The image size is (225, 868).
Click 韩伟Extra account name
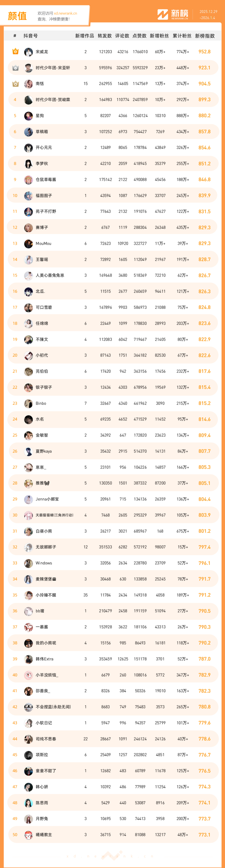[x=44, y=659]
